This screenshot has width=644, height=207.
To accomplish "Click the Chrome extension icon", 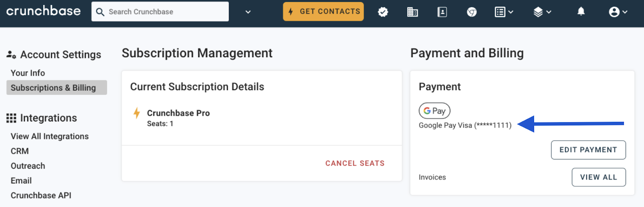I will pos(472,12).
